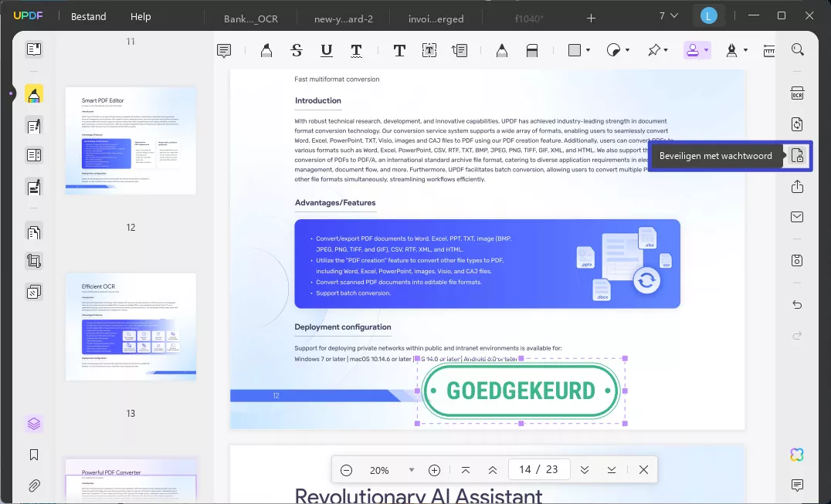Expand the Pin attachment dropdown arrow
This screenshot has width=831, height=504.
tap(666, 50)
